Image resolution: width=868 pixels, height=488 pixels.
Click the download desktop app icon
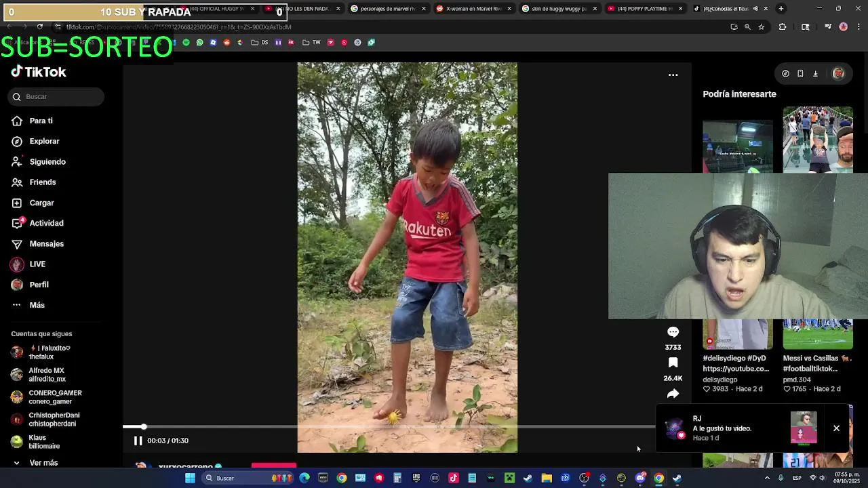[x=815, y=74]
